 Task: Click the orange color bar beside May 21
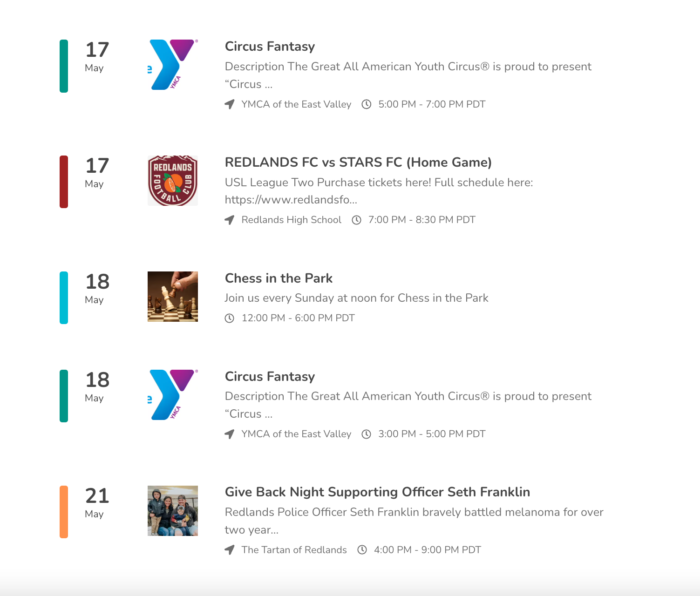(x=64, y=512)
